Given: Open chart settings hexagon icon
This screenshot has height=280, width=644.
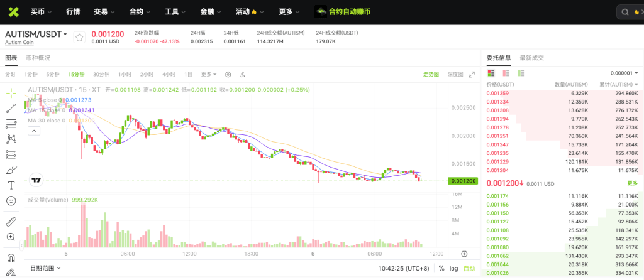Looking at the screenshot, I should pyautogui.click(x=228, y=75).
